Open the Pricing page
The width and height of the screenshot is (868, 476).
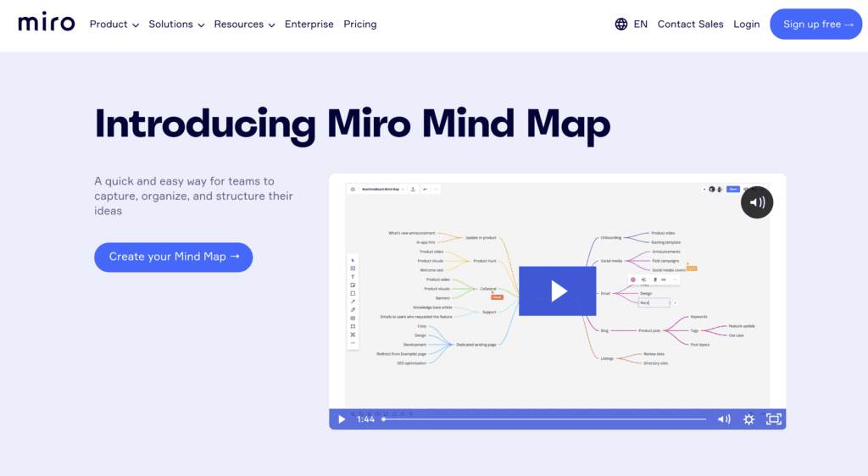tap(359, 25)
